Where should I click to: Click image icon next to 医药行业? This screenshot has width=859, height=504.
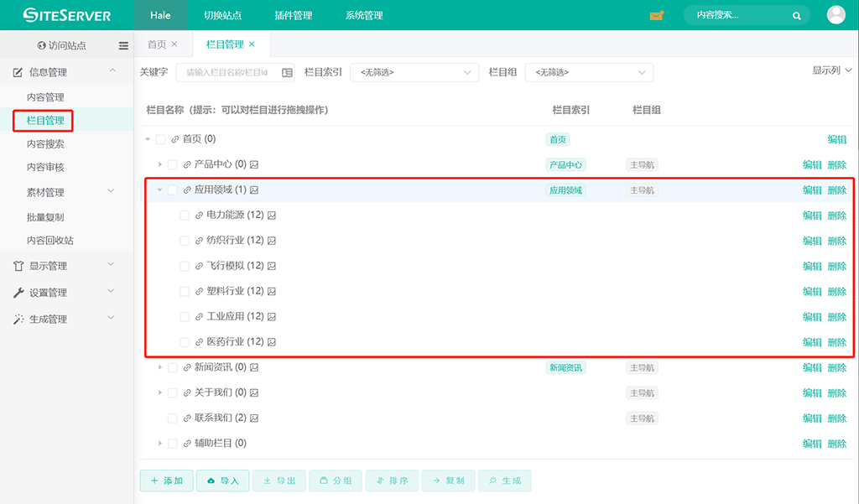click(272, 342)
